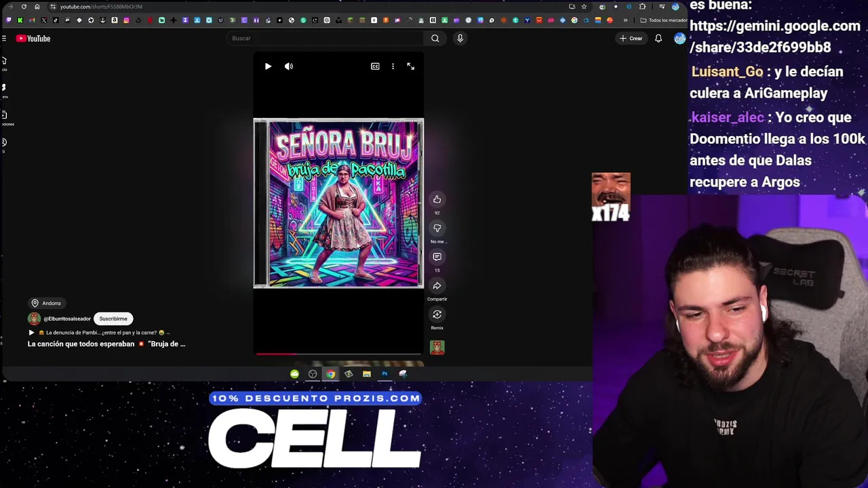
Task: Open File Explorer folder in taskbar
Action: [x=366, y=373]
